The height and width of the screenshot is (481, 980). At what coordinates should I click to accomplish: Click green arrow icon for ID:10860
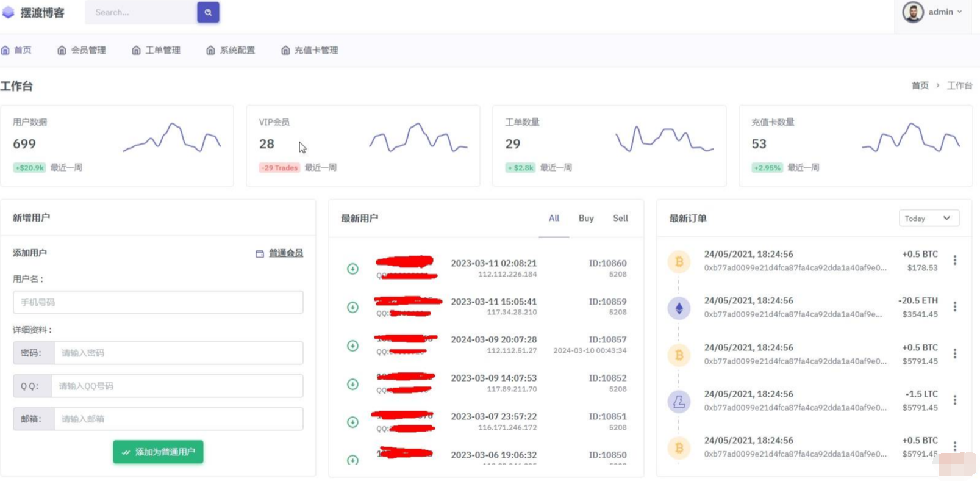[x=352, y=269]
